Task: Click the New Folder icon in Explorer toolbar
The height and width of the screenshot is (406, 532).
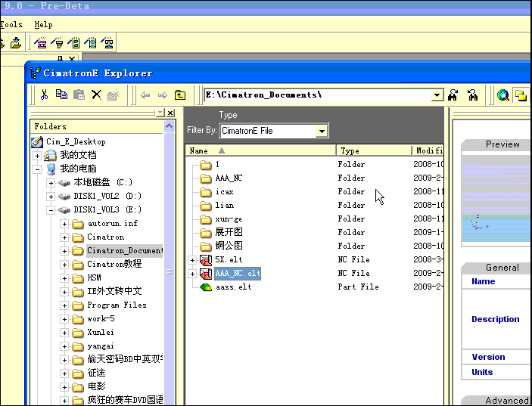Action: click(x=114, y=95)
